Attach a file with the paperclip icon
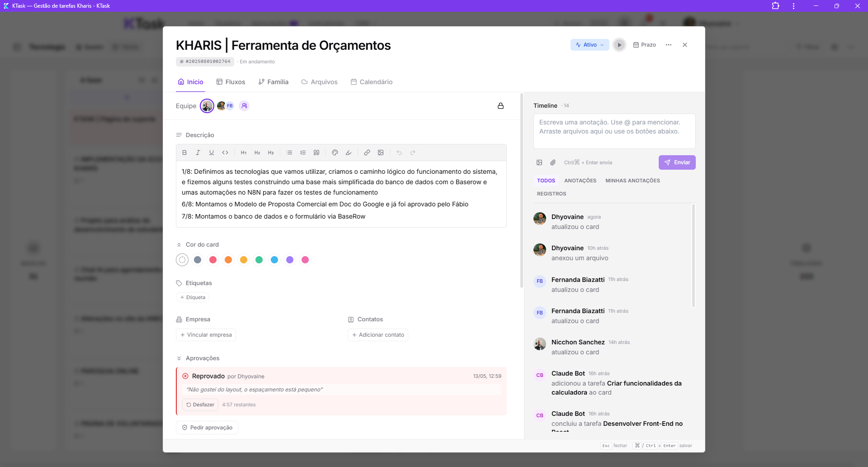This screenshot has width=868, height=467. 553,162
